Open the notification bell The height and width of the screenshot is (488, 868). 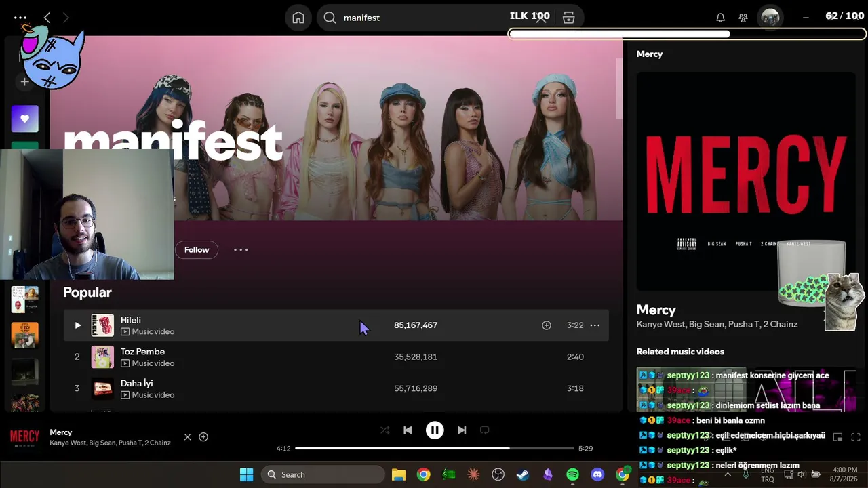click(x=720, y=18)
